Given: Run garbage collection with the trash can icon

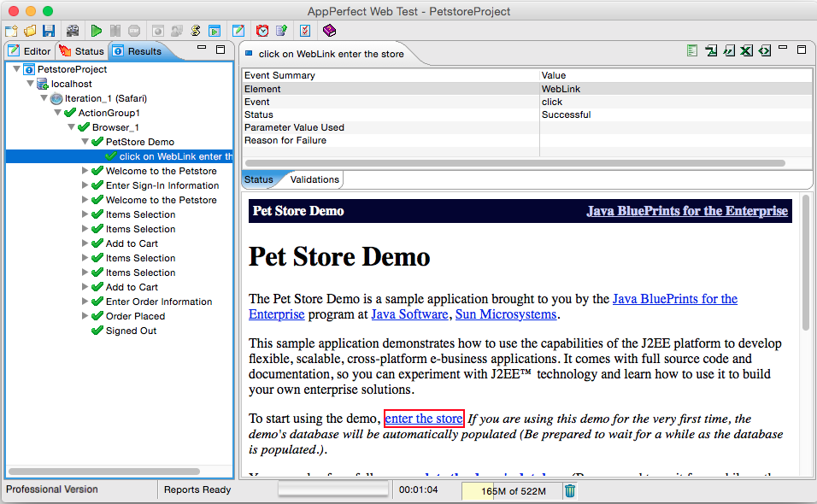Looking at the screenshot, I should click(570, 490).
